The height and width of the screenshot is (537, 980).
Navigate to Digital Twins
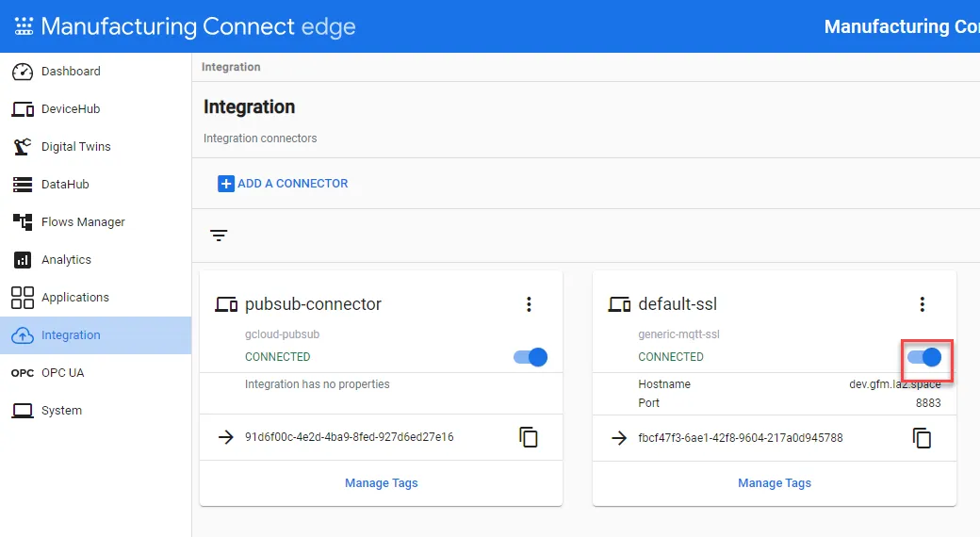[x=95, y=146]
